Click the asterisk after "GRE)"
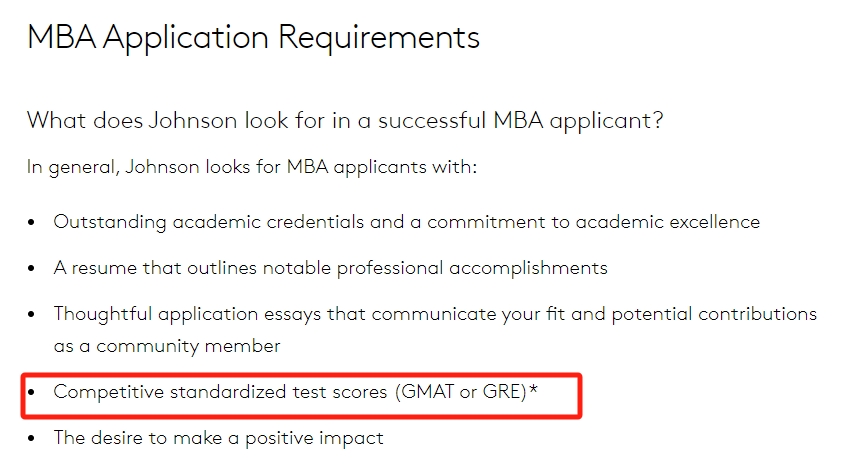This screenshot has width=852, height=471. click(x=533, y=388)
